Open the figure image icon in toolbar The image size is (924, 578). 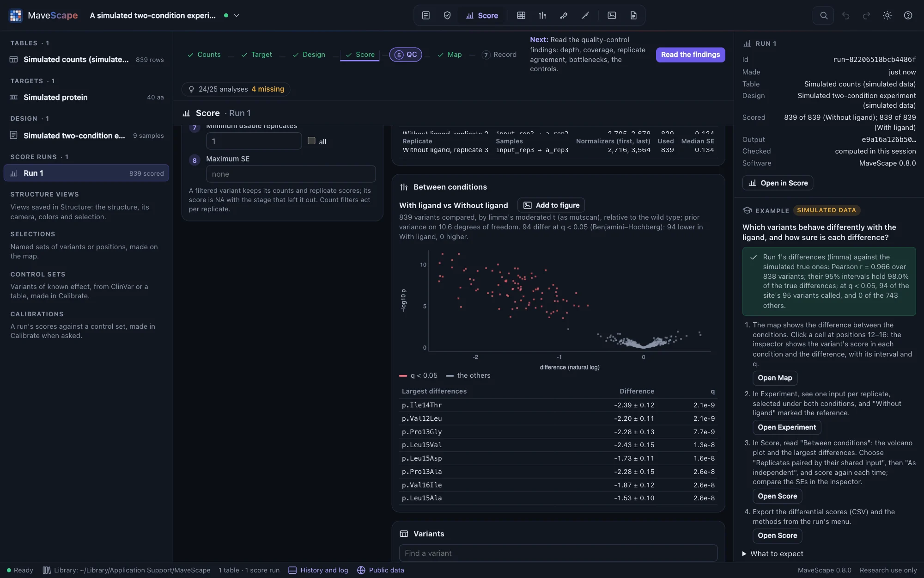point(612,15)
